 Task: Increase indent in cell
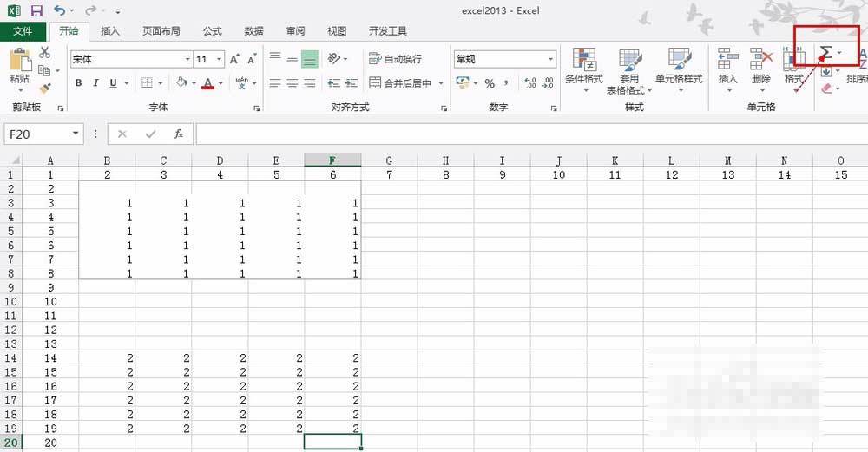352,83
